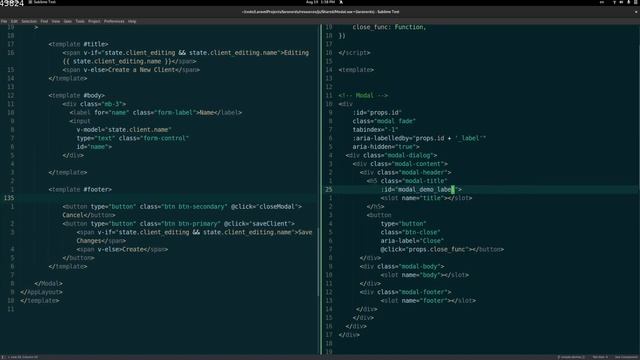Open the View menu

point(56,21)
